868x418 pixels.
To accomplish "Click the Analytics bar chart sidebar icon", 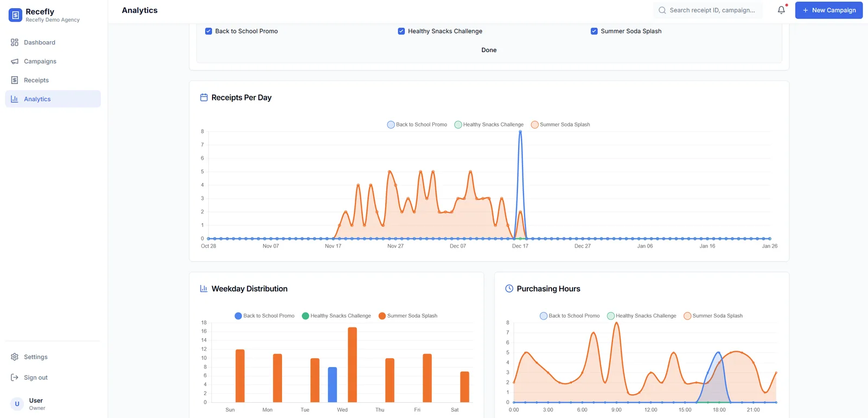I will point(15,99).
